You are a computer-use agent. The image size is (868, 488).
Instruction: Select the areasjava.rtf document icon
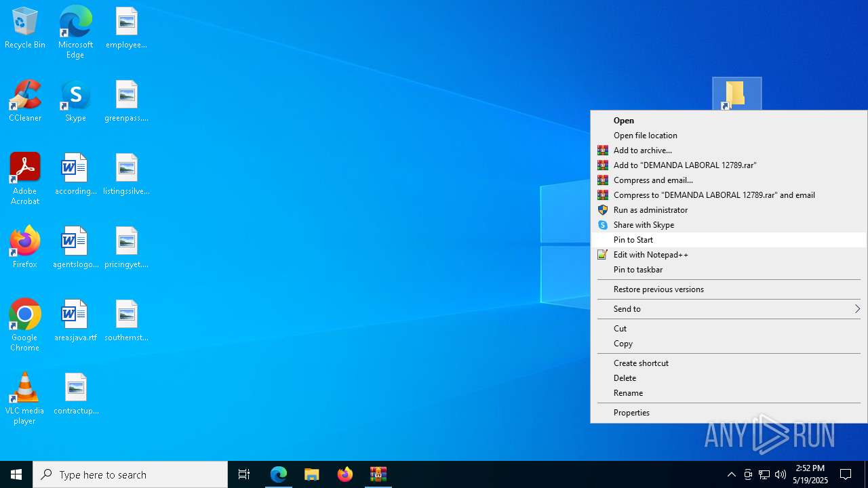tap(75, 321)
